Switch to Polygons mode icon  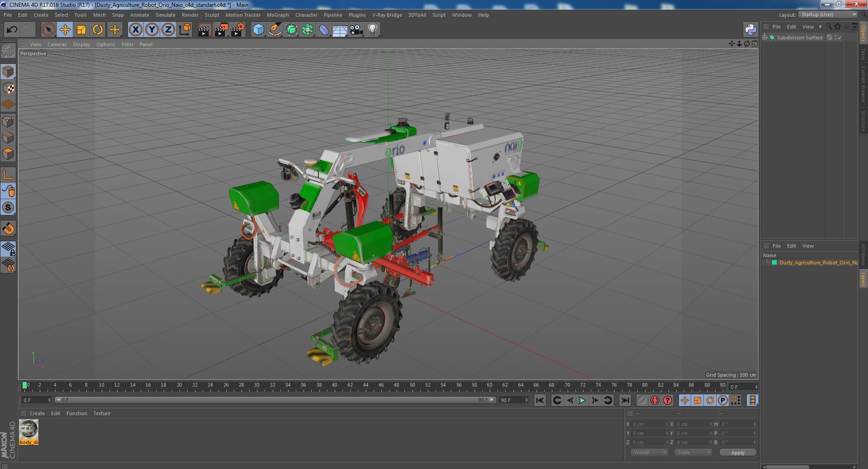8,154
